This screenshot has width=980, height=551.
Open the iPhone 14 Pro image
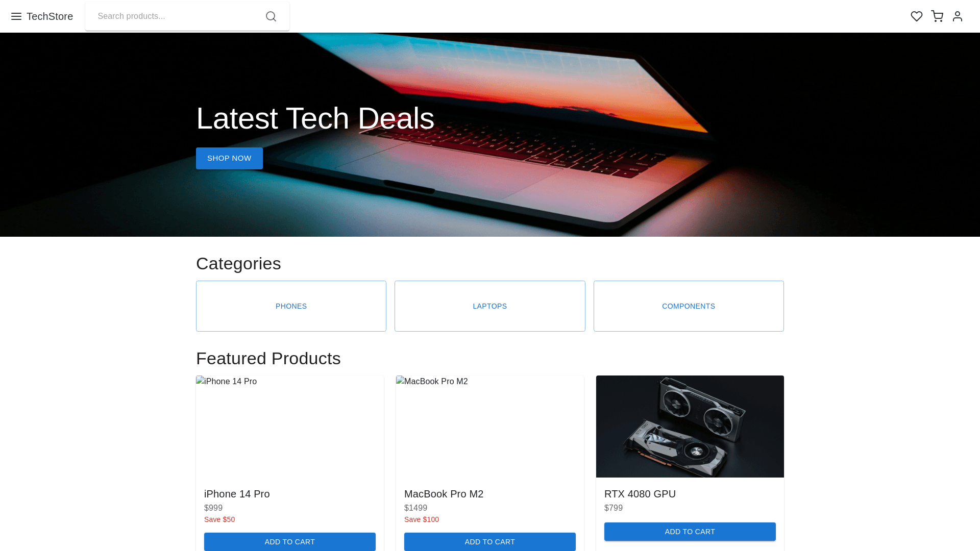[290, 427]
